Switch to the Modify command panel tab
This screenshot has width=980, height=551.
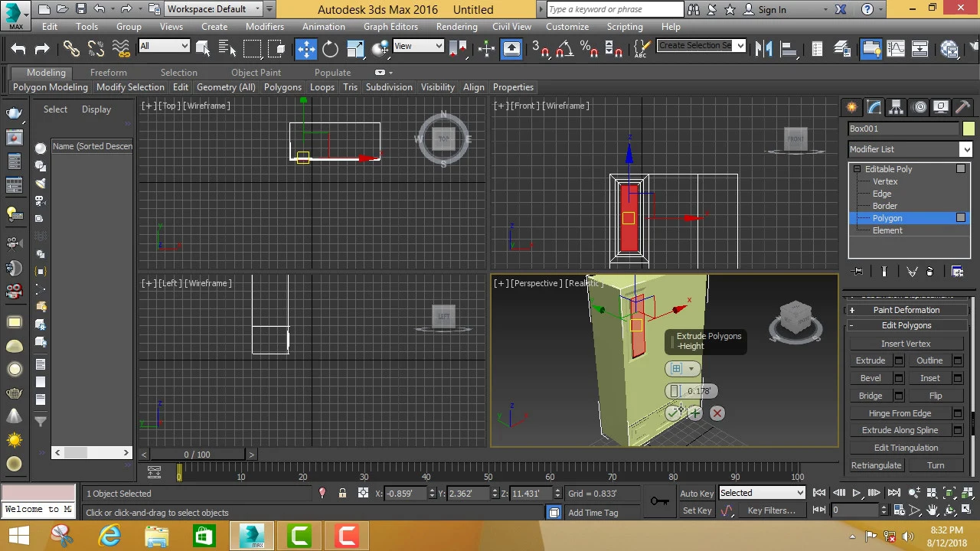coord(874,107)
